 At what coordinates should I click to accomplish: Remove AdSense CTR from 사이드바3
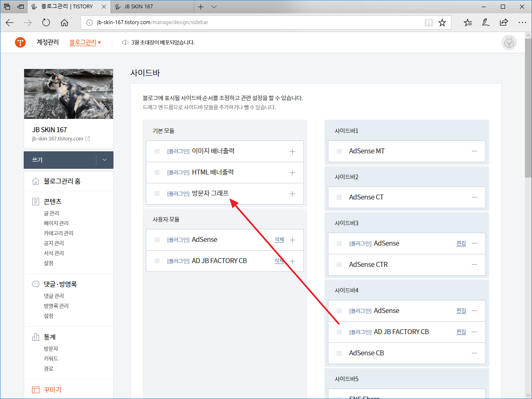[x=474, y=265]
